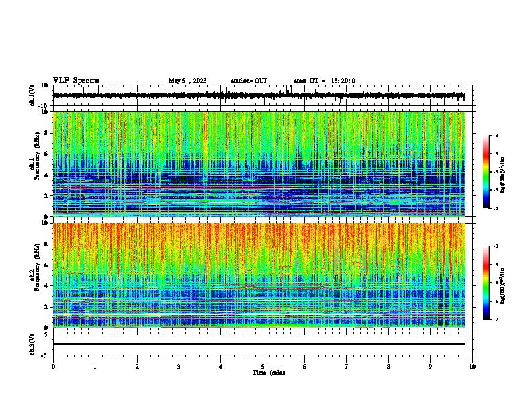Viewport: 532px width, 411px height.
Task: Click the ch.1 colorbar log(PSD) label
Action: tap(503, 175)
